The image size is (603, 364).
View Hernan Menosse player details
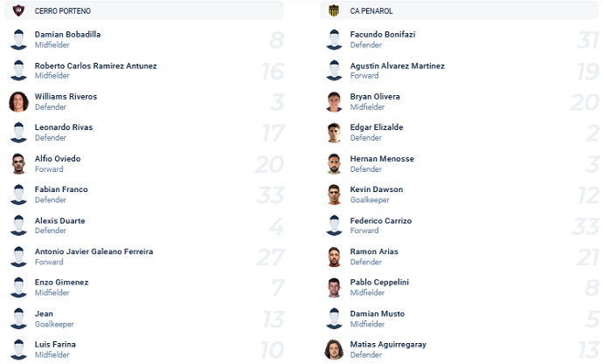point(382,159)
